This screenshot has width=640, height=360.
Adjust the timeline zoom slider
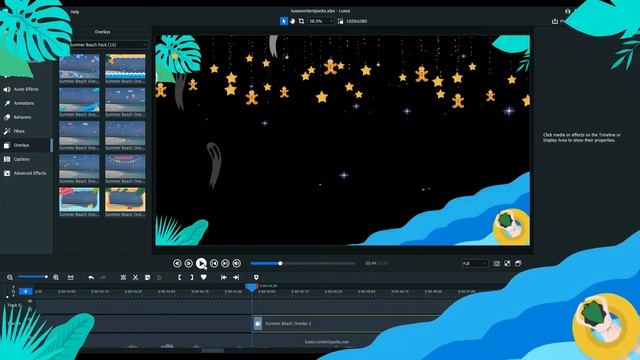click(x=33, y=277)
